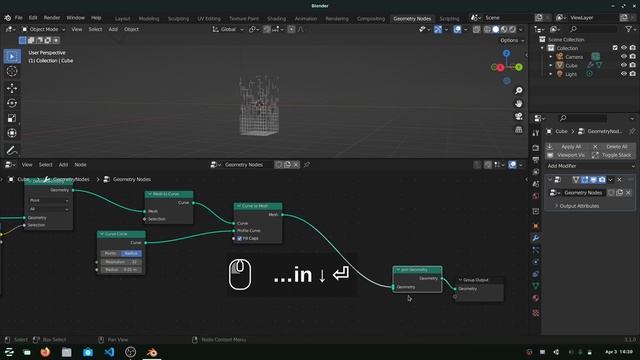This screenshot has height=360, width=640.
Task: Activate the Scale tool
Action: pyautogui.click(x=12, y=118)
